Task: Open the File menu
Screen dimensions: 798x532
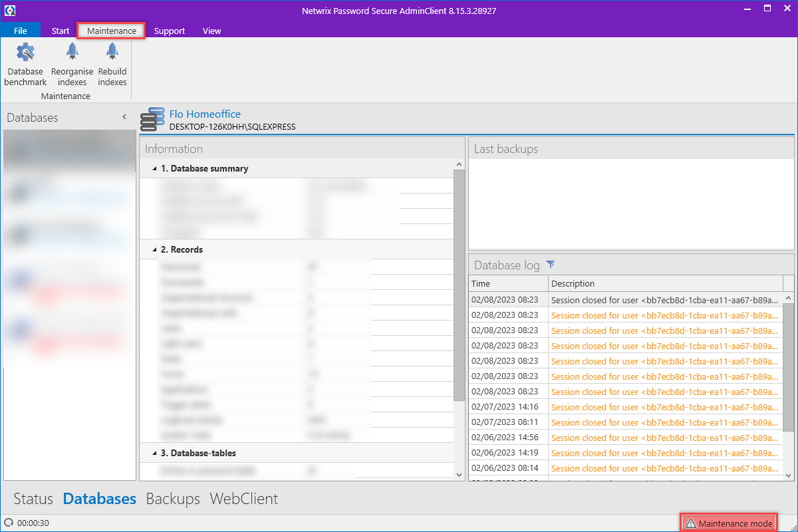Action: [20, 31]
